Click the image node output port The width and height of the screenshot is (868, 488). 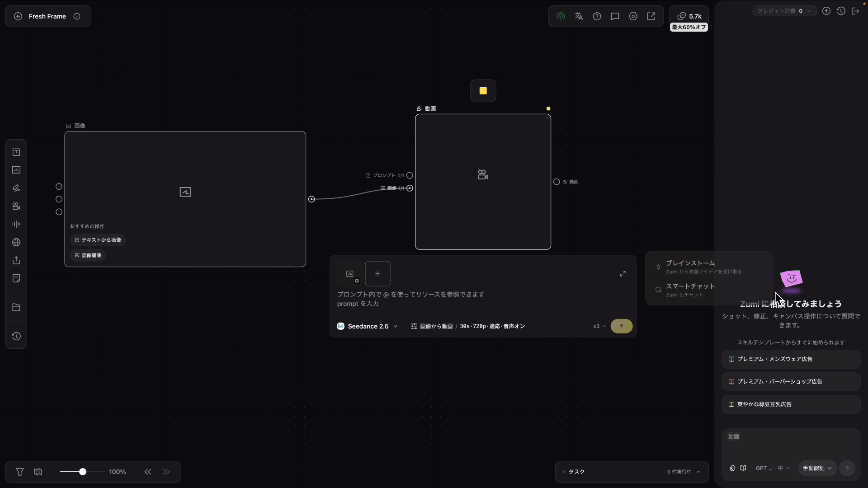point(311,199)
